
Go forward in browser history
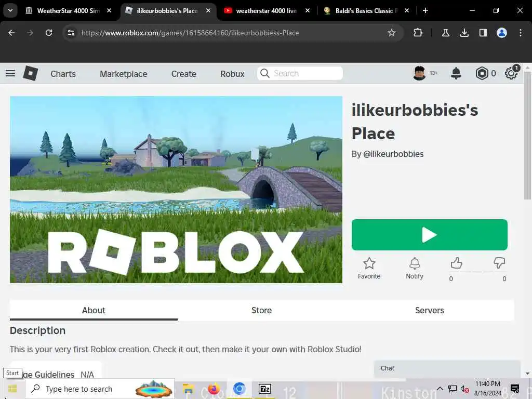pyautogui.click(x=30, y=33)
